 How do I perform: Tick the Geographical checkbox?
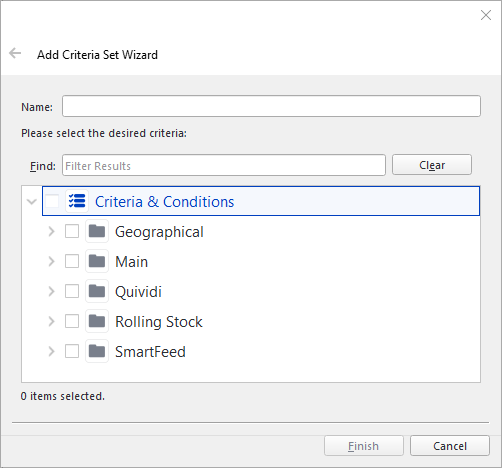click(72, 231)
